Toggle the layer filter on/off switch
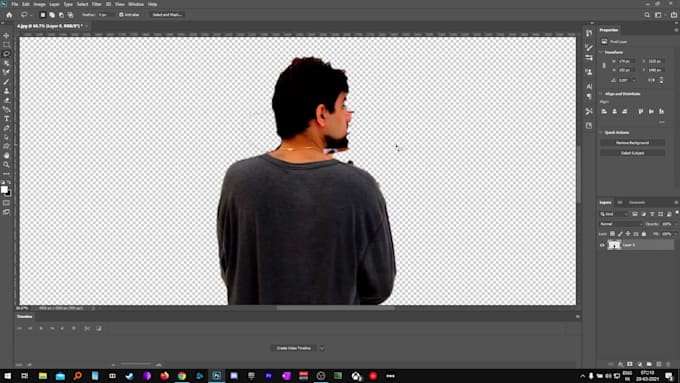This screenshot has height=383, width=680. [x=677, y=213]
